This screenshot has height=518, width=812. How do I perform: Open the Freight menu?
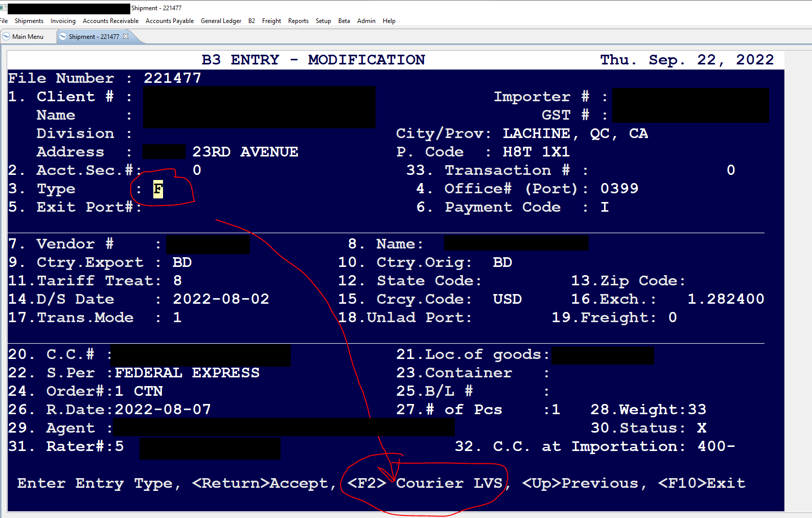pyautogui.click(x=271, y=21)
